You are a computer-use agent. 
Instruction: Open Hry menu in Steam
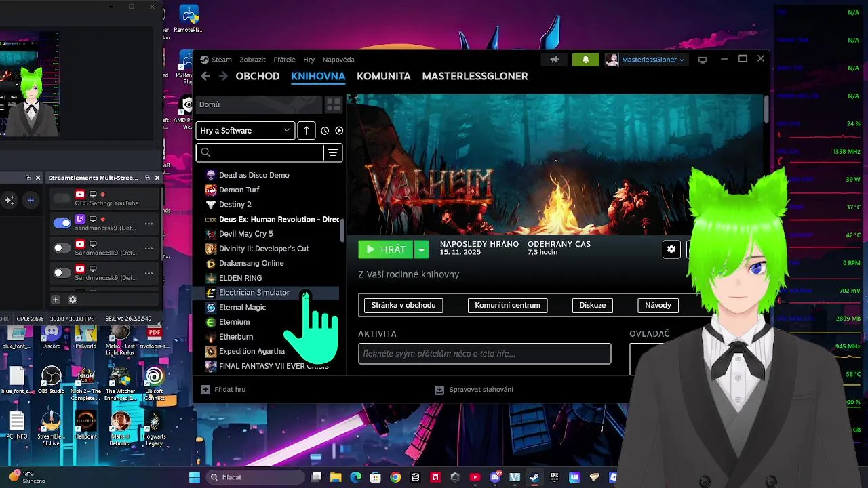click(309, 60)
